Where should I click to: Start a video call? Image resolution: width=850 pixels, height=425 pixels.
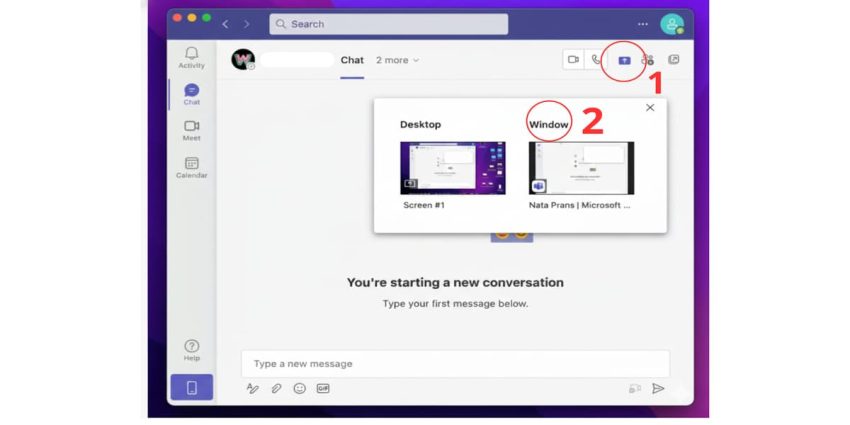click(574, 60)
